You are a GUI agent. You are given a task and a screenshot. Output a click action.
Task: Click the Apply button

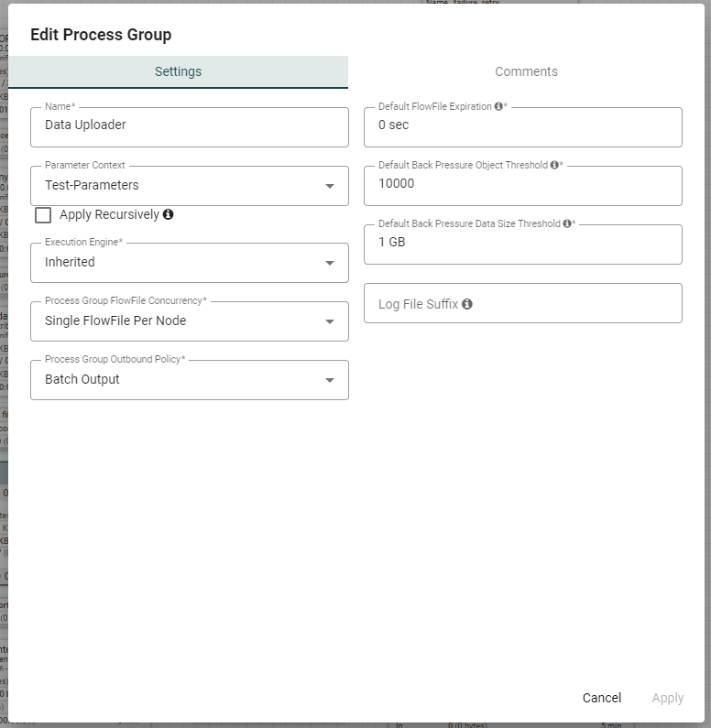point(667,698)
